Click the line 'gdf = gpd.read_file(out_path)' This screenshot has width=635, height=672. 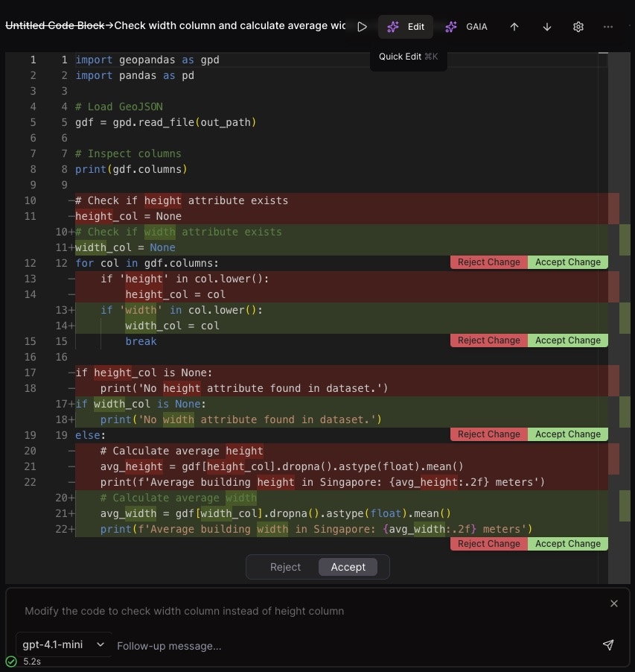[x=166, y=122]
